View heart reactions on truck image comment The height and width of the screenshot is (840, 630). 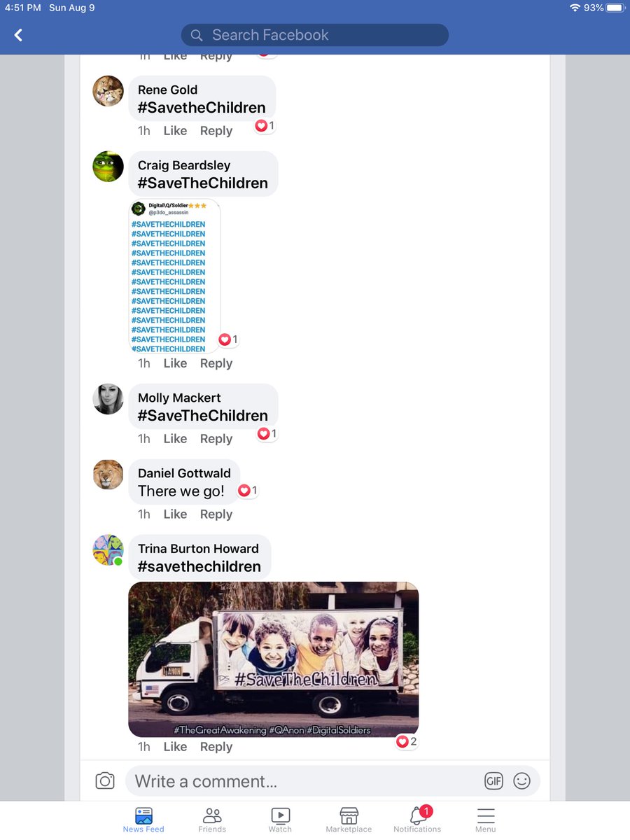406,741
